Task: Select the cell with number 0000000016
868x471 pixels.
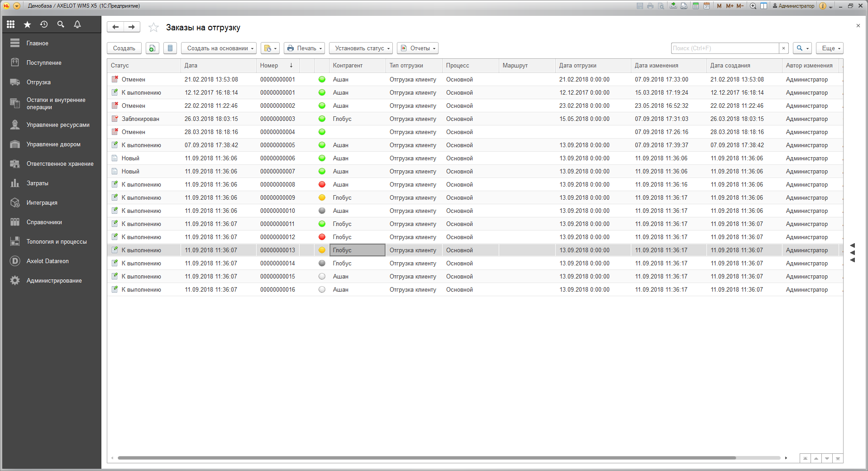Action: pos(278,289)
